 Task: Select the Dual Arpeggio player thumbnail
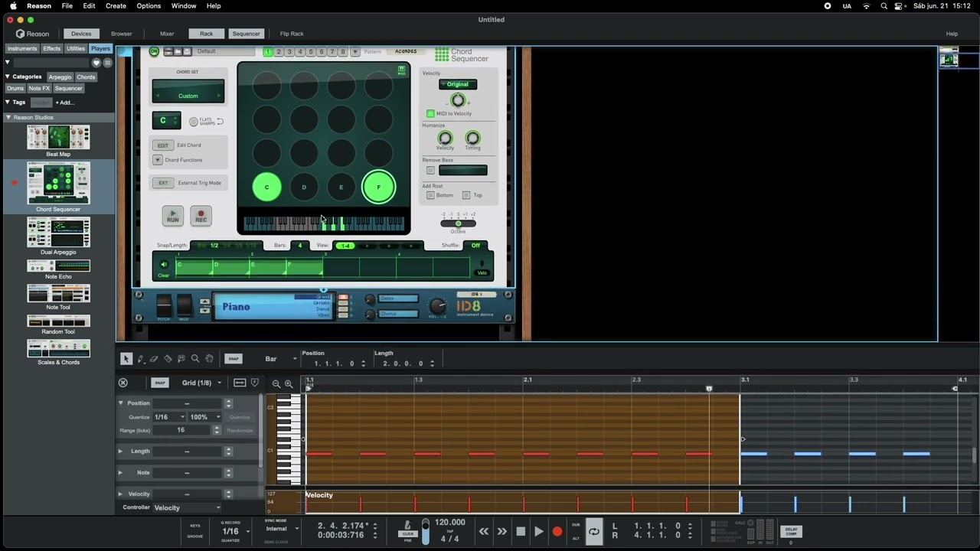[x=58, y=232]
